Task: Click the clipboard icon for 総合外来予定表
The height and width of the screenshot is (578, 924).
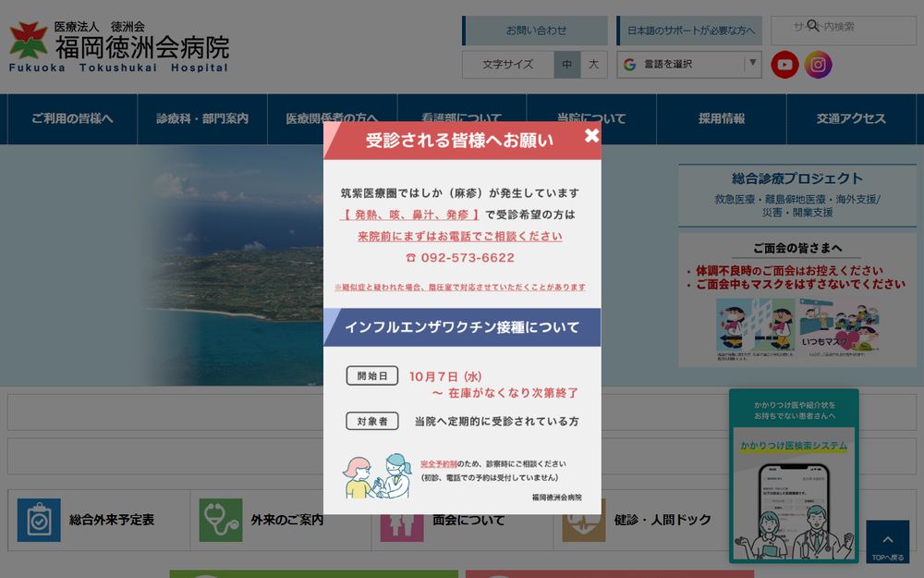Action: tap(39, 520)
